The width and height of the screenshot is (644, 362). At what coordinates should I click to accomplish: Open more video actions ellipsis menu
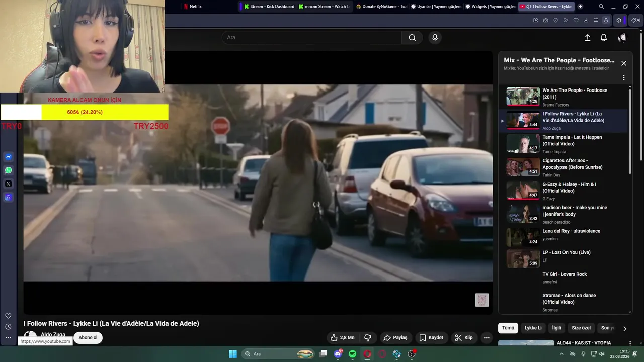487,338
